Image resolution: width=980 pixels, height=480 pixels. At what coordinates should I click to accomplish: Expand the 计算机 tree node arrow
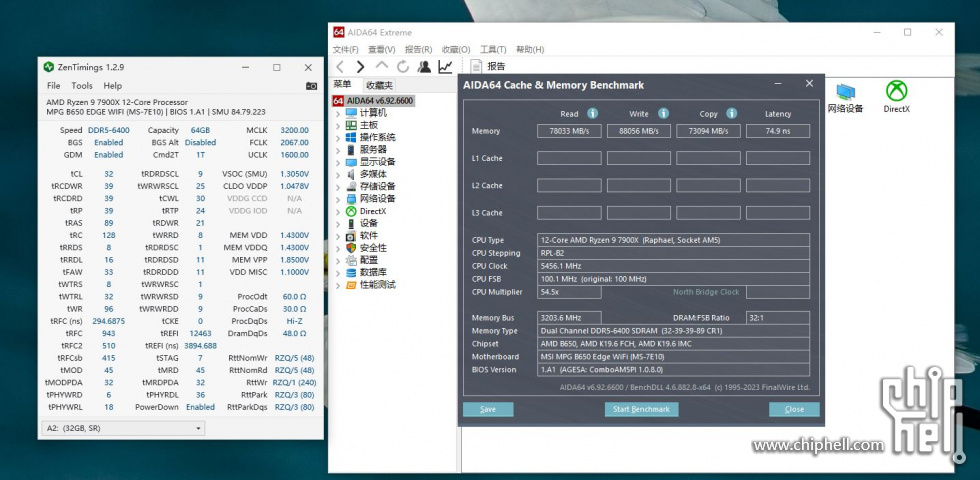coord(338,113)
